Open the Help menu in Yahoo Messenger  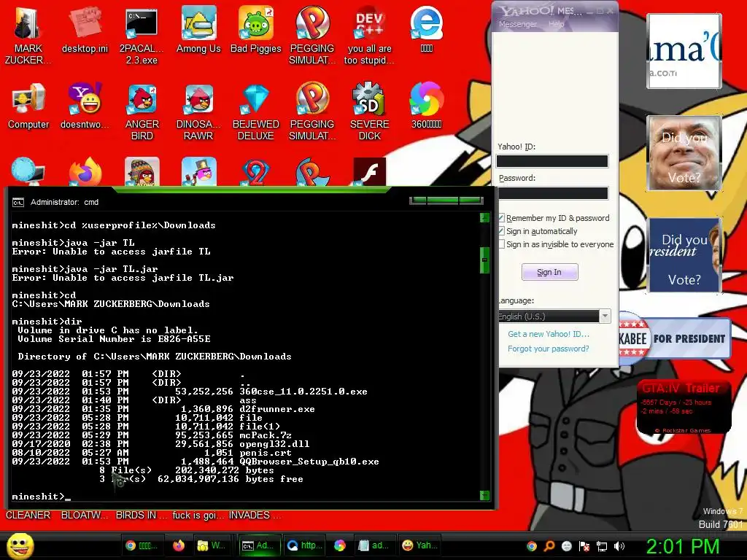pyautogui.click(x=556, y=24)
